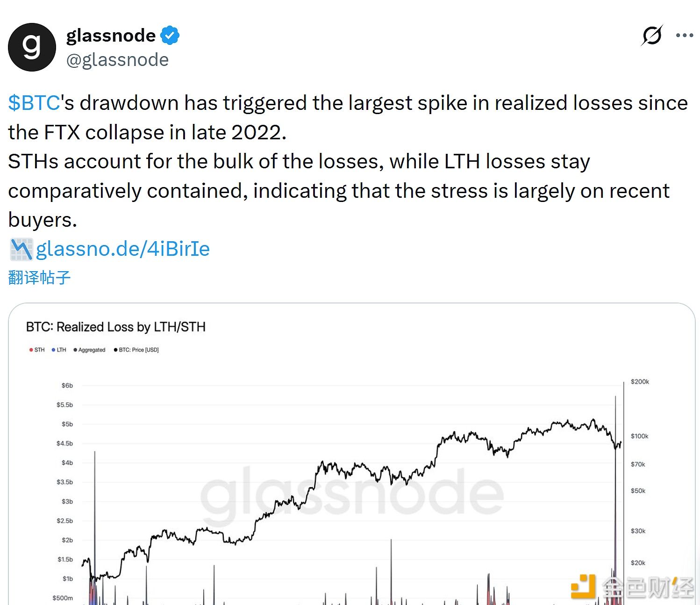The image size is (700, 605).
Task: Click the BTC: Price black color dot
Action: coord(116,350)
